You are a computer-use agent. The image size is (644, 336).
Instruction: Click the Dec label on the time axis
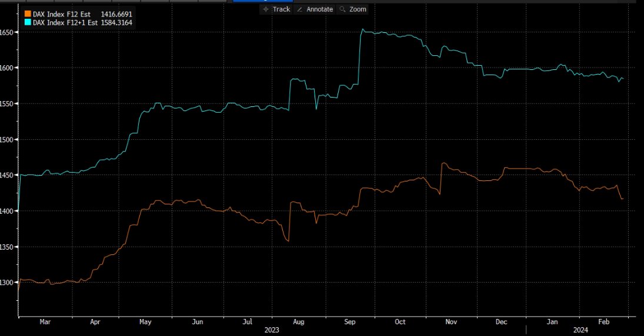[501, 322]
